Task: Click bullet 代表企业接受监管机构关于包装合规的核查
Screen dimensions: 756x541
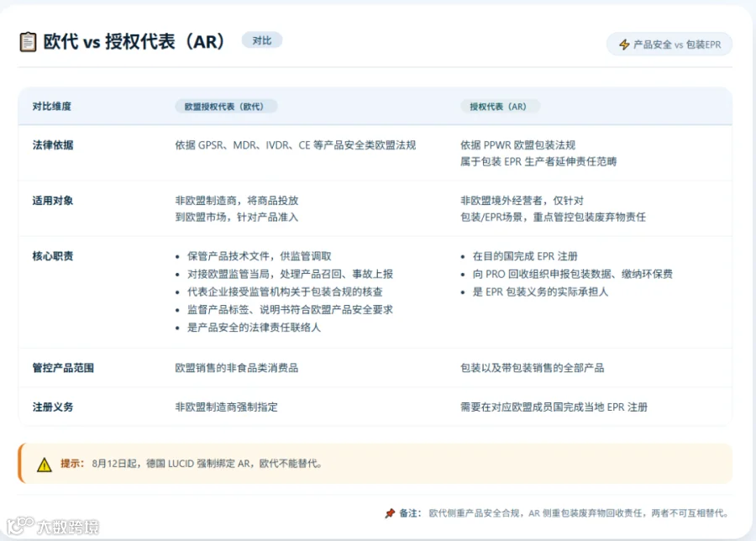Action: (x=285, y=292)
